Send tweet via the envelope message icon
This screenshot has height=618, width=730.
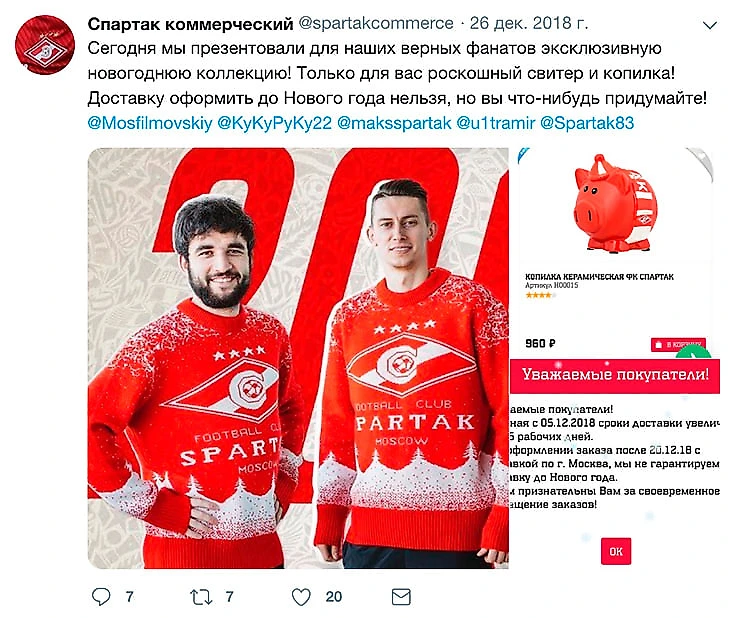401,597
